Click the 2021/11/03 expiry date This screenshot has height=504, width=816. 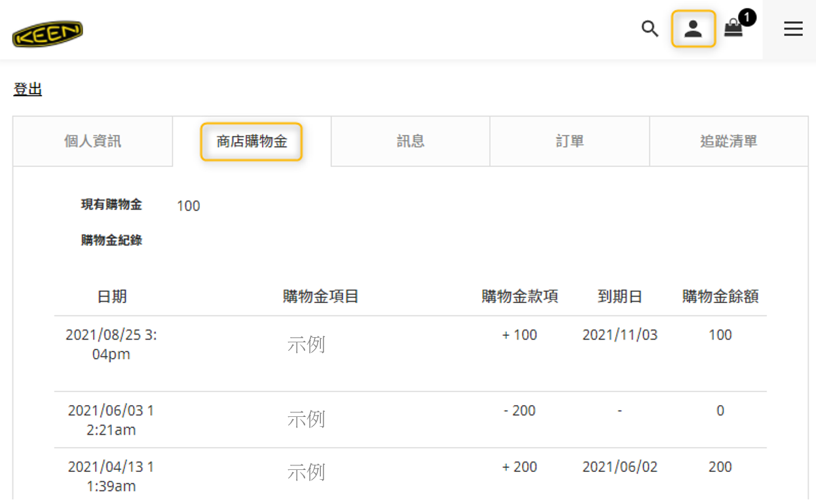pos(620,335)
